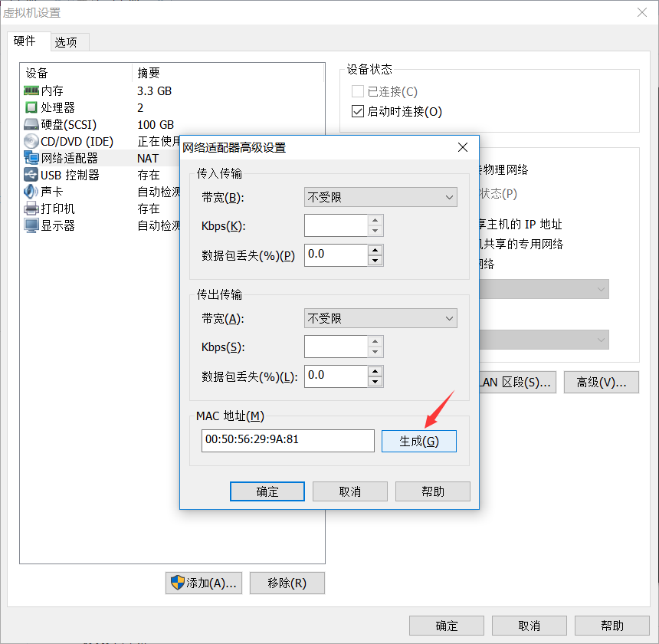Confirm 虚拟机设置 window with 确定
Viewport: 659px width, 644px height.
(447, 626)
